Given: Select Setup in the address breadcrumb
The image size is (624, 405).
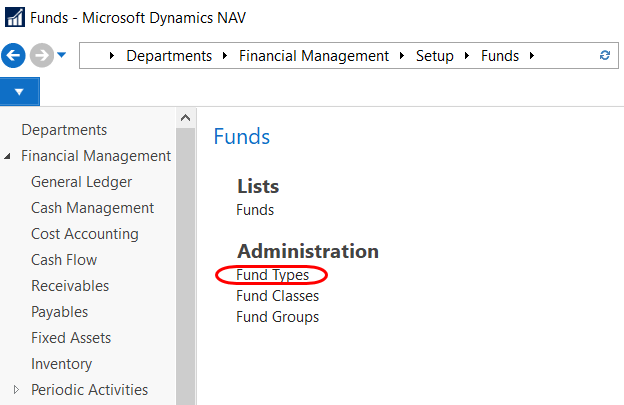Looking at the screenshot, I should click(x=435, y=56).
